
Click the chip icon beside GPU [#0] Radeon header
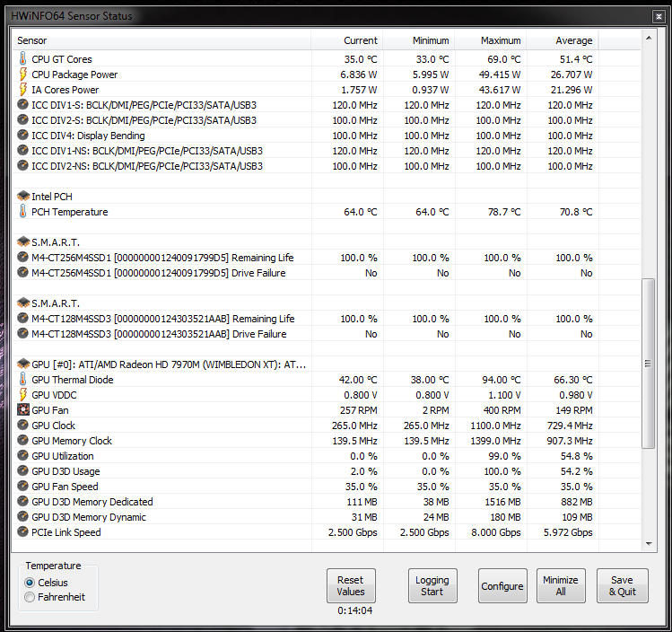(x=22, y=364)
